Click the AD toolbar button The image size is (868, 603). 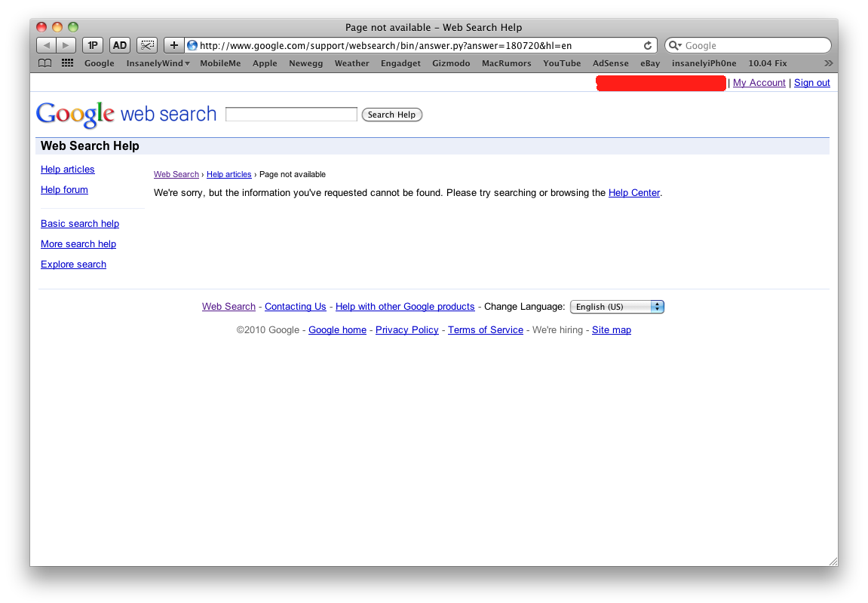[x=120, y=45]
